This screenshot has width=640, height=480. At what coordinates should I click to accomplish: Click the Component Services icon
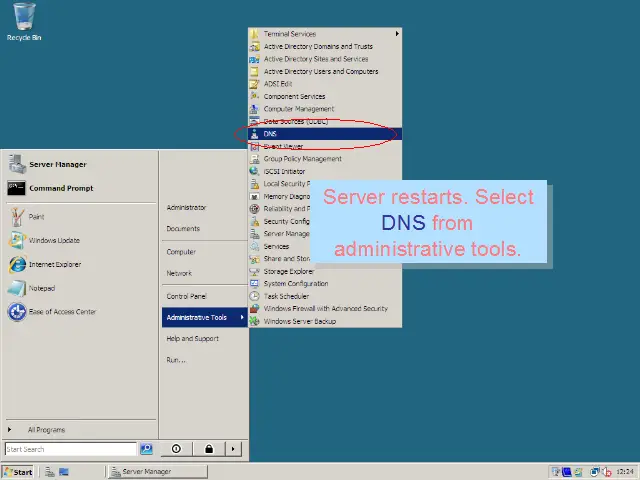pos(255,96)
